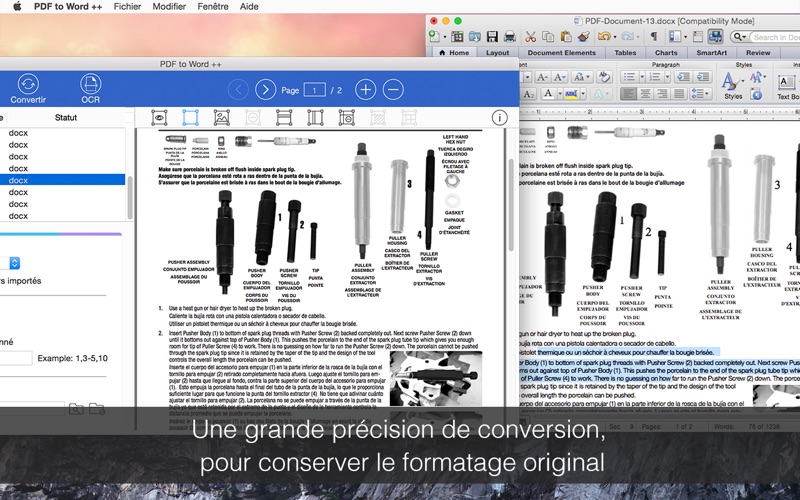
Task: Open the numbered list dropdown arrow
Action: pyautogui.click(x=667, y=77)
